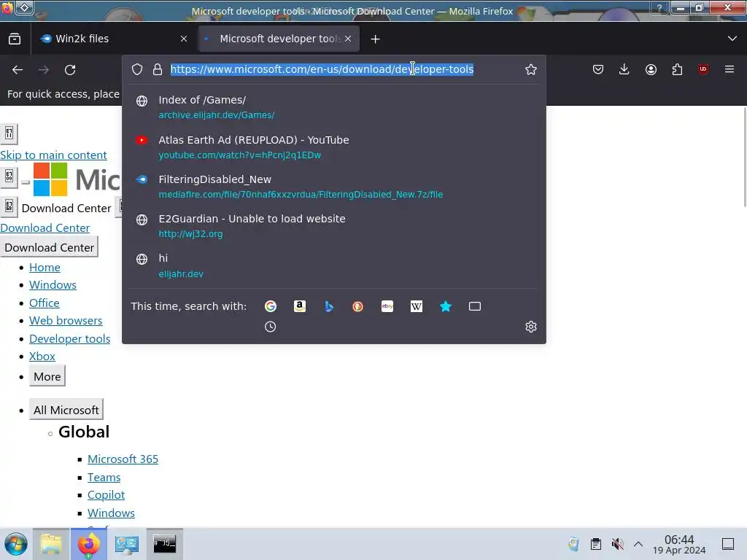This screenshot has width=747, height=560.
Task: Open the file manager taskbar icon
Action: click(x=51, y=544)
